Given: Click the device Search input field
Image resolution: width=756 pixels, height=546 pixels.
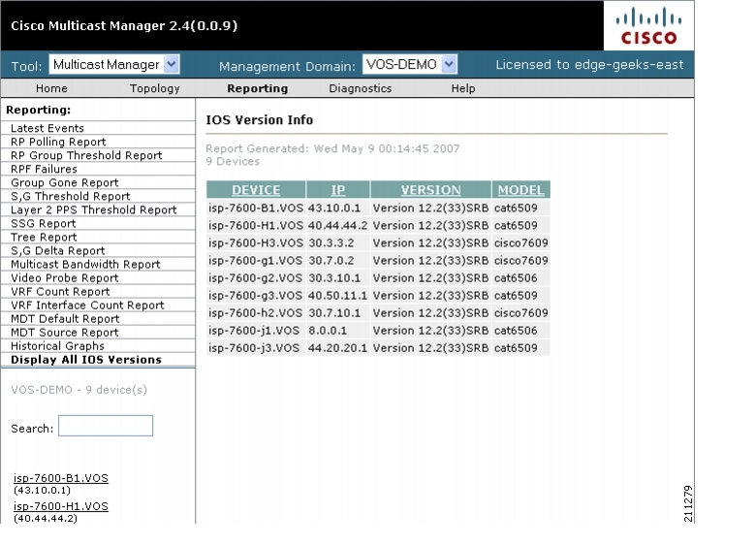Looking at the screenshot, I should (106, 426).
